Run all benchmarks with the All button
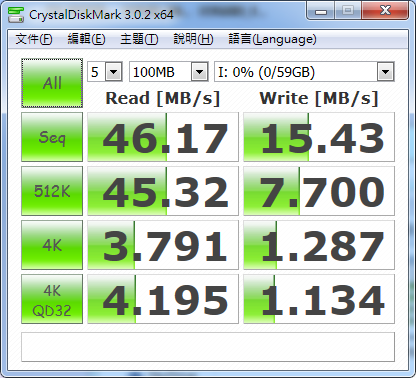This screenshot has height=378, width=416. pos(52,83)
